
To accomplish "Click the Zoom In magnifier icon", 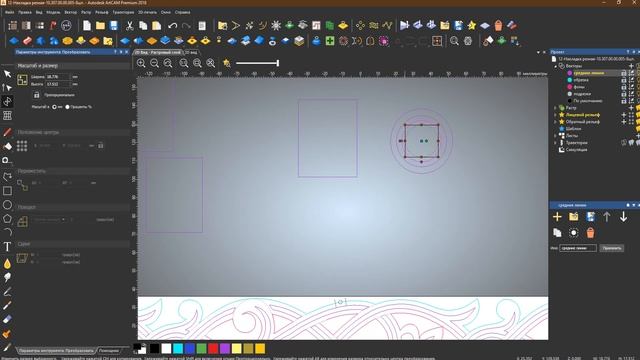I will point(141,63).
